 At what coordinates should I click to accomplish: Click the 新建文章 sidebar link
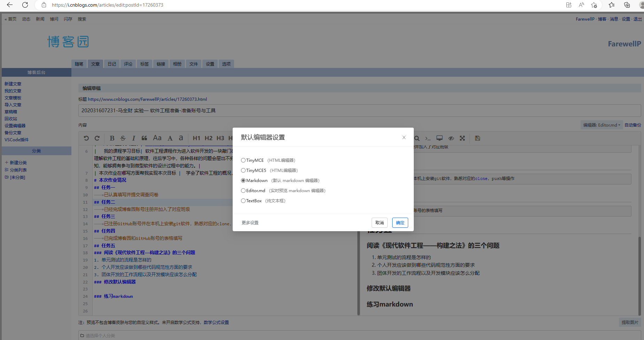coord(13,84)
